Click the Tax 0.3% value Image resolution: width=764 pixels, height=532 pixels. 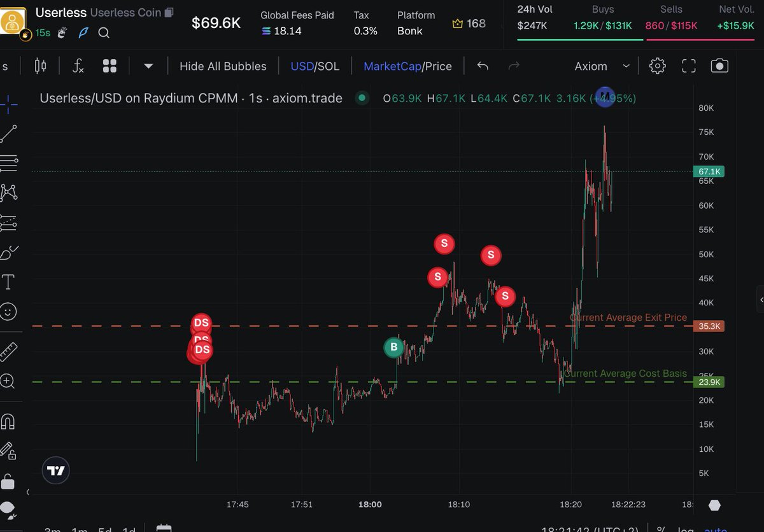coord(365,31)
